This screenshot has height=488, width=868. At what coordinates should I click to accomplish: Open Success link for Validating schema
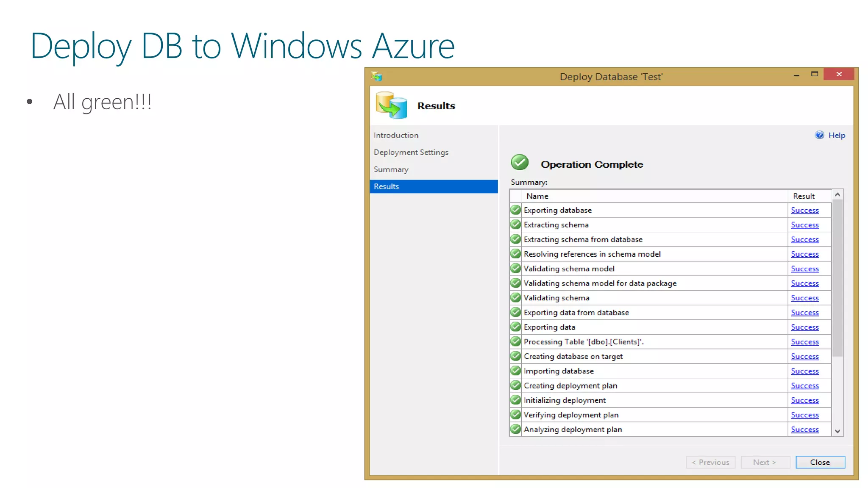pyautogui.click(x=804, y=298)
